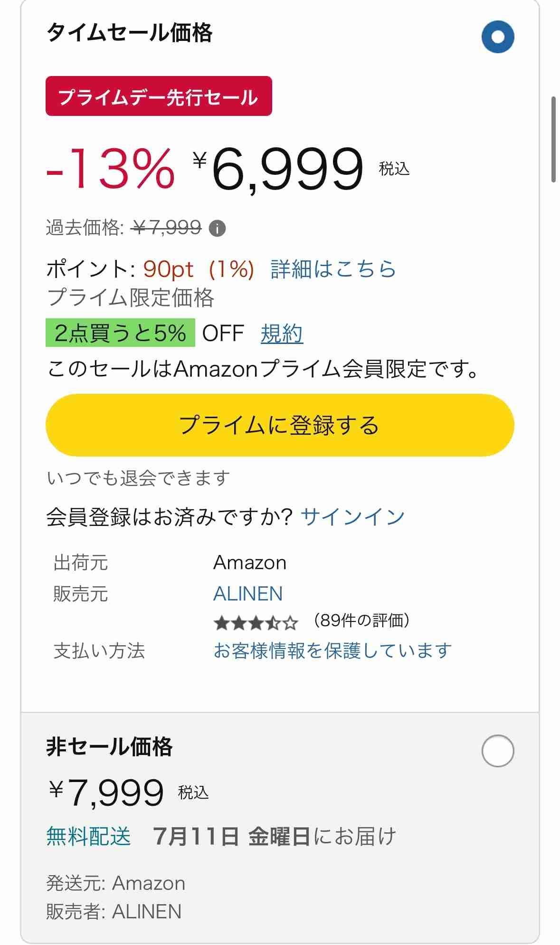Screen dimensions: 560x945
Task: Tap the 非セール価格 heading
Action: 109,746
